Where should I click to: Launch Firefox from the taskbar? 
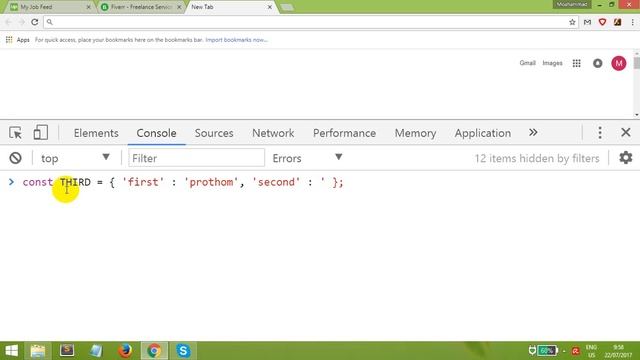point(125,351)
